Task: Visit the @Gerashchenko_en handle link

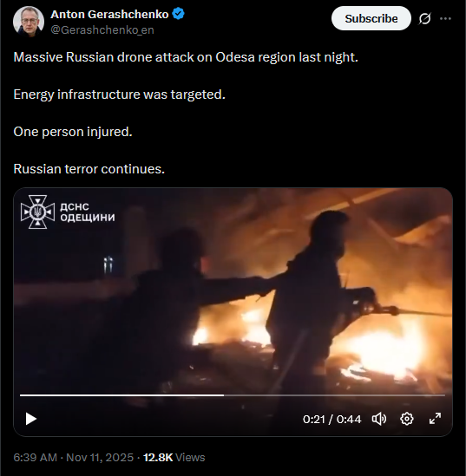Action: pyautogui.click(x=102, y=30)
